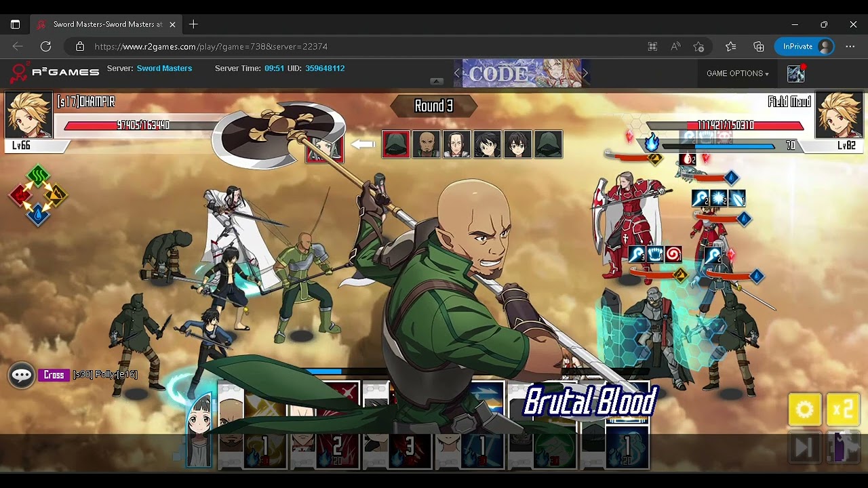Open the apps grid icon in address bar
The height and width of the screenshot is (488, 868).
[x=652, y=47]
